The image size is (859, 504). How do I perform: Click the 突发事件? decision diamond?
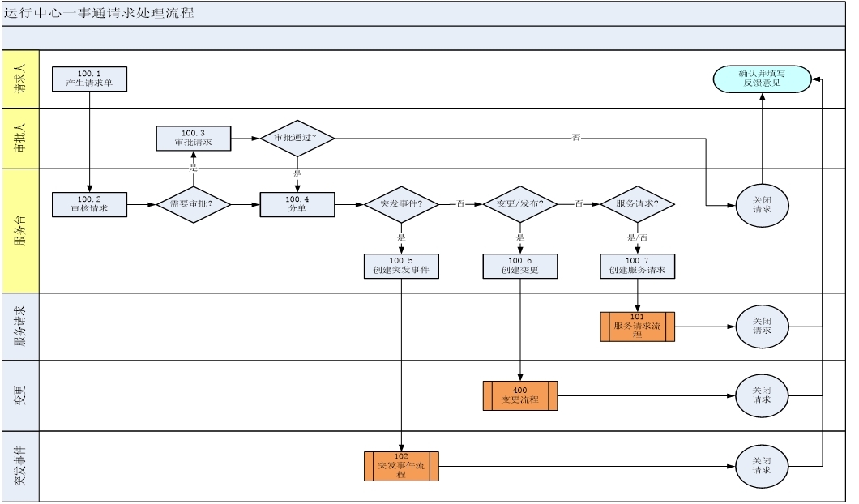pos(401,204)
